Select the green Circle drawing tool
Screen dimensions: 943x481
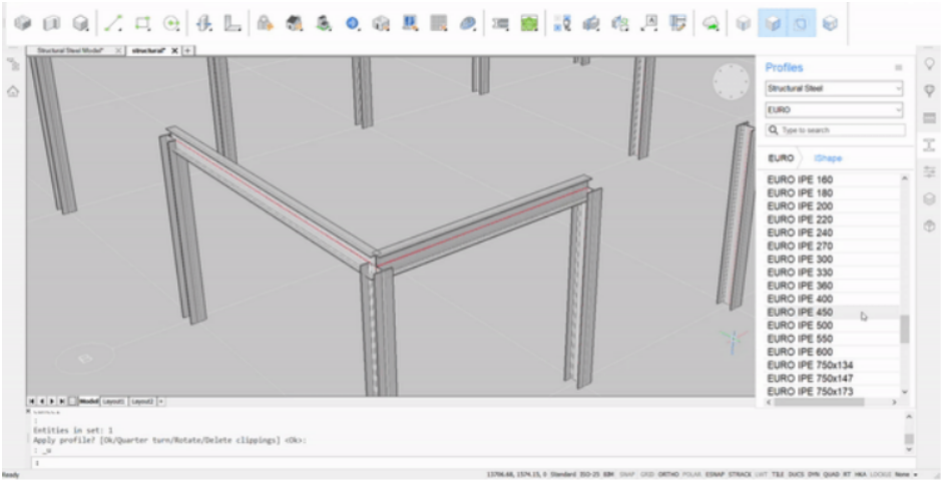[x=172, y=22]
